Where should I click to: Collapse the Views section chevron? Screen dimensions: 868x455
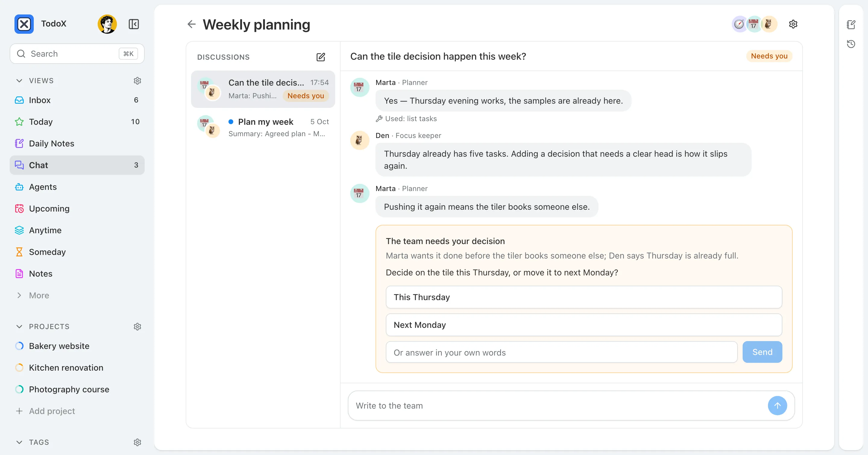(19, 81)
